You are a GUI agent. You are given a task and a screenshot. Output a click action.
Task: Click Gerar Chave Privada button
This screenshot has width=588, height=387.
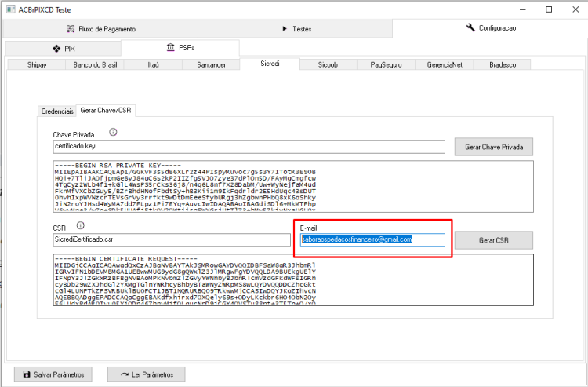click(493, 147)
